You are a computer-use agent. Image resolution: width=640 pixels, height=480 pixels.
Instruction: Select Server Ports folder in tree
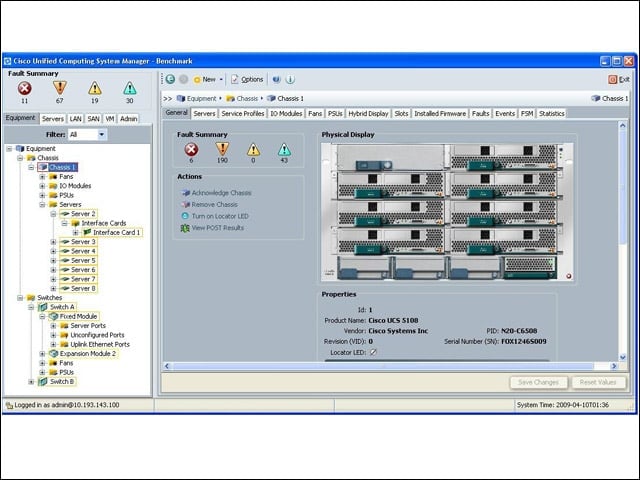[83, 326]
